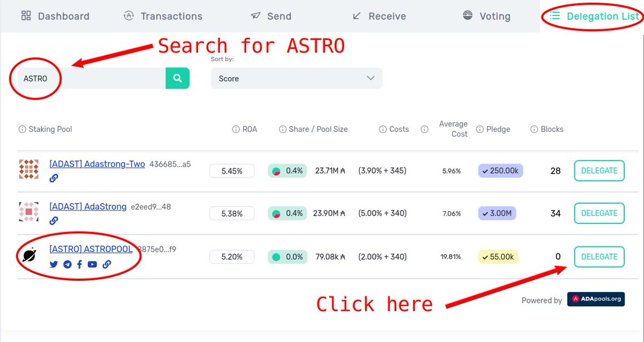
Task: Open the Voting tab
Action: 486,16
